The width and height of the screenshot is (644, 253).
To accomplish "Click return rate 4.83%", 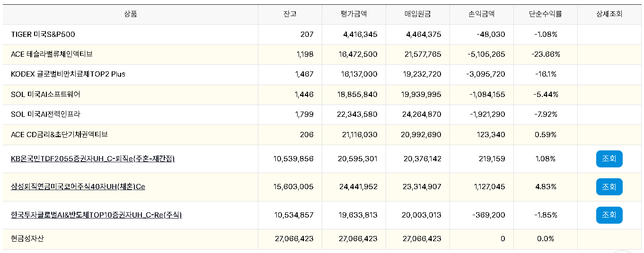I will pyautogui.click(x=546, y=187).
